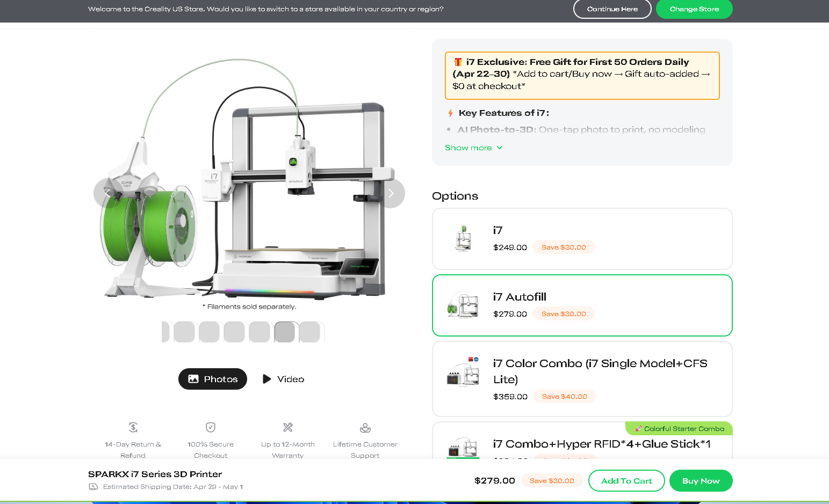Screen dimensions: 829x504
Task: Click the shipping truck icon beside Estimated Shipping Date
Action: click(x=93, y=487)
